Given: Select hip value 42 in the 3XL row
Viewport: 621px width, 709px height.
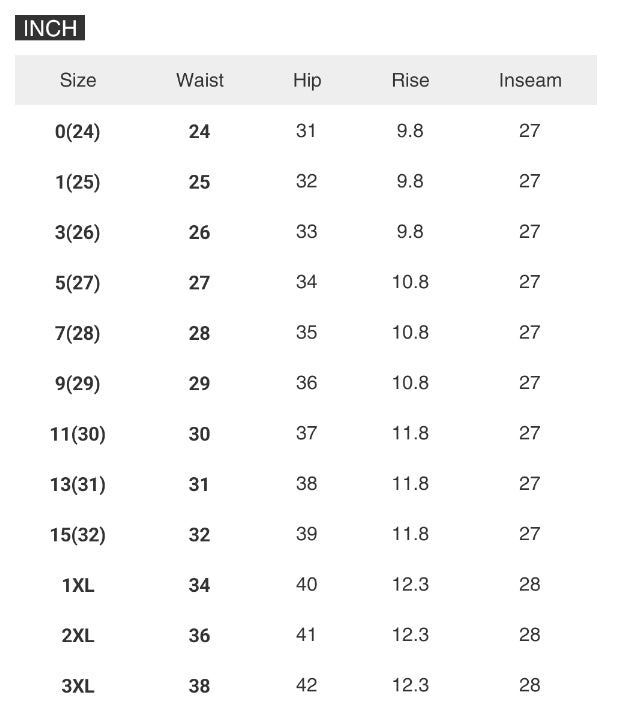Looking at the screenshot, I should click(x=307, y=685).
